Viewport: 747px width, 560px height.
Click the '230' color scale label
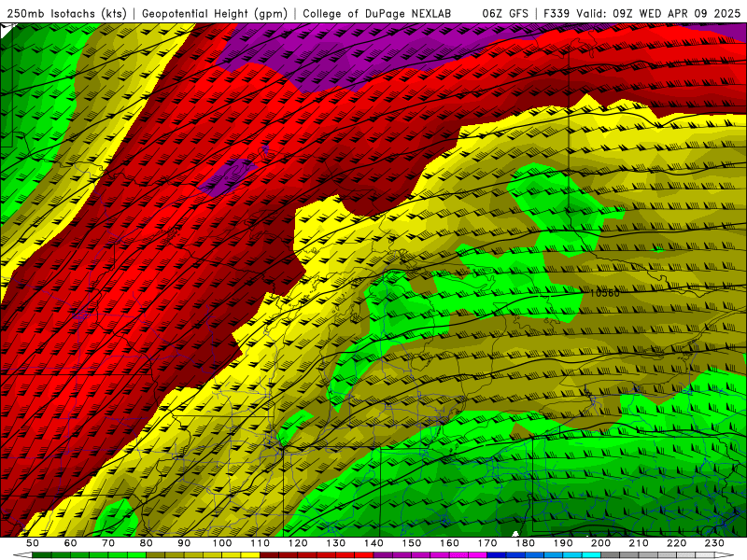(714, 543)
